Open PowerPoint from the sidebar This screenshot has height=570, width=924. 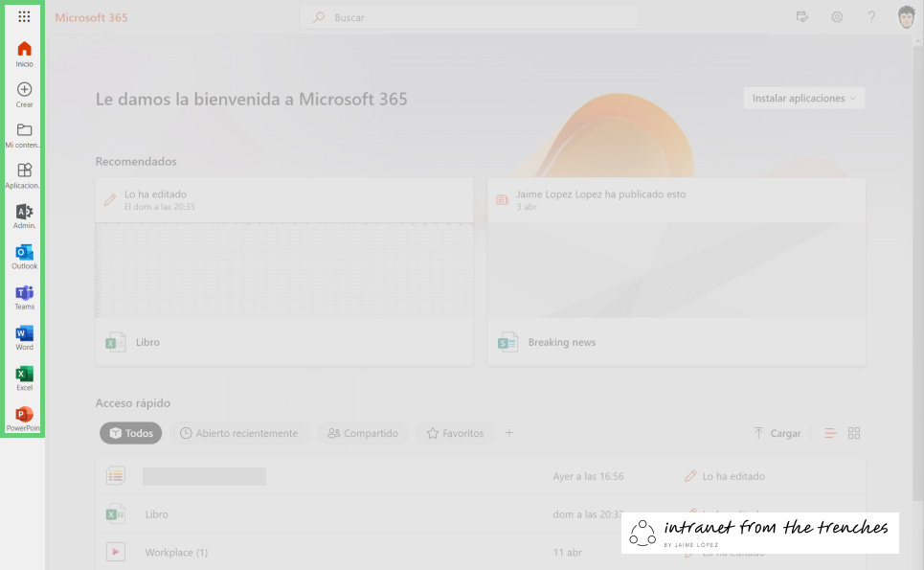(23, 415)
